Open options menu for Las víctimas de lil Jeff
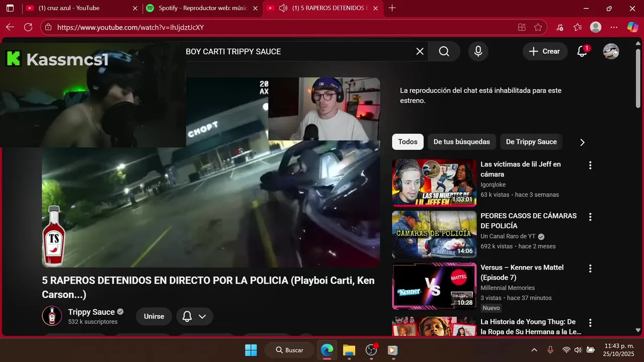 [x=590, y=165]
